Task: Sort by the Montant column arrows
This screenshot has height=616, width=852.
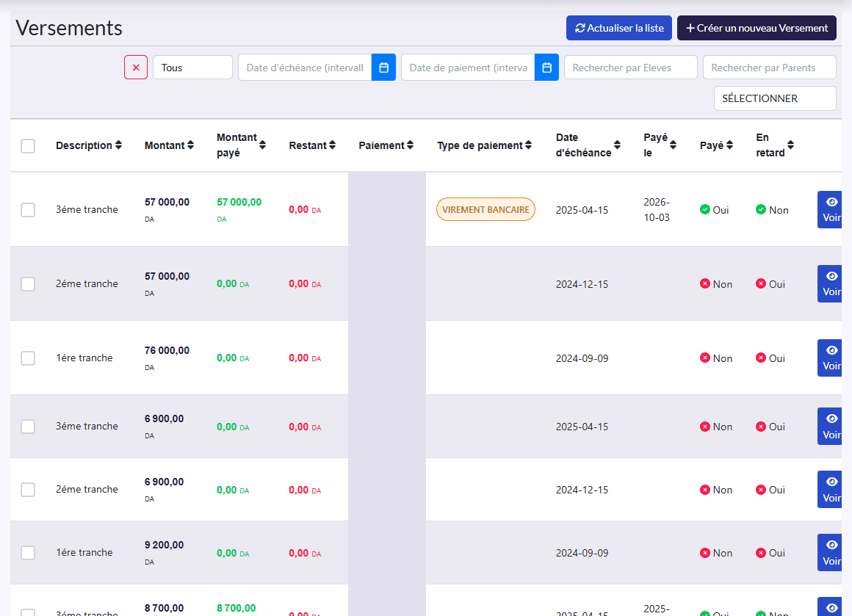Action: click(x=190, y=145)
